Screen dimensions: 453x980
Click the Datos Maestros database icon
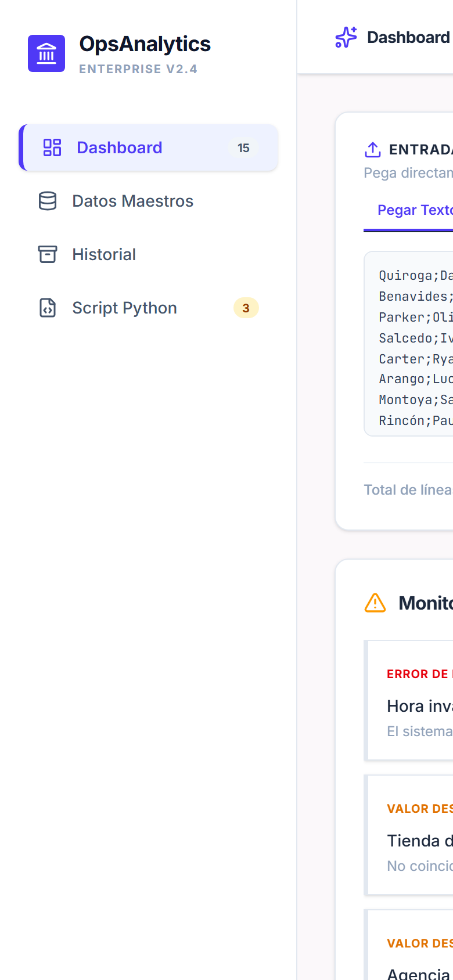tap(48, 201)
